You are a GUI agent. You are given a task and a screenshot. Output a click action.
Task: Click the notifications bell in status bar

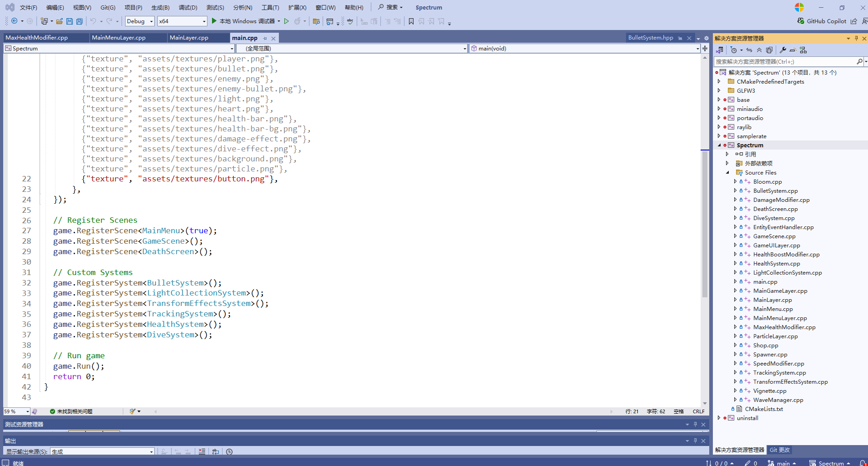point(863,463)
